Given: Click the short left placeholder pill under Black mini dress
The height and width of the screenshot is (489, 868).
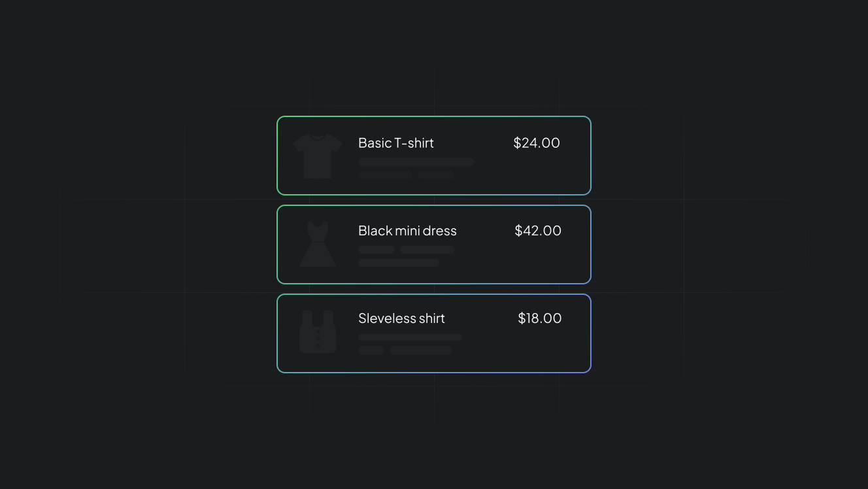Looking at the screenshot, I should point(376,250).
